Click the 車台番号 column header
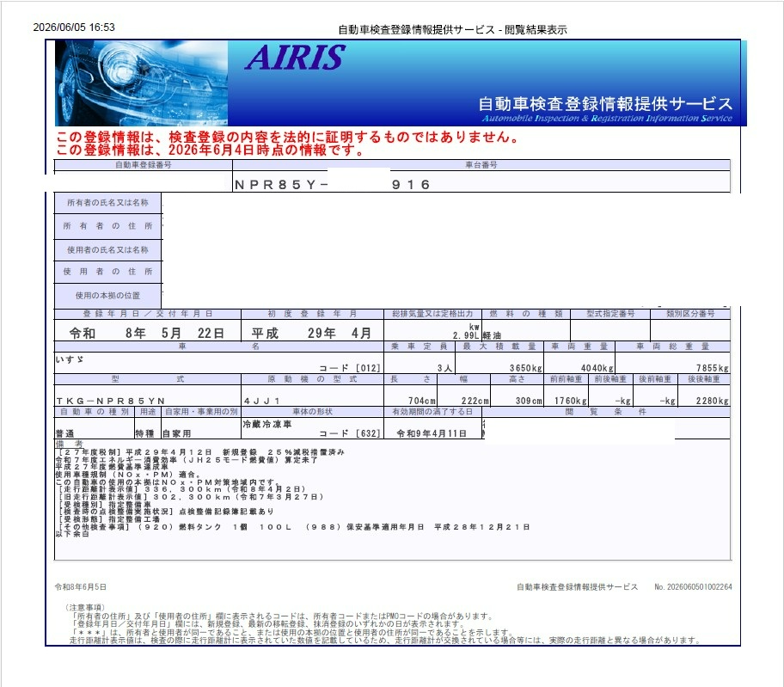 click(x=481, y=164)
